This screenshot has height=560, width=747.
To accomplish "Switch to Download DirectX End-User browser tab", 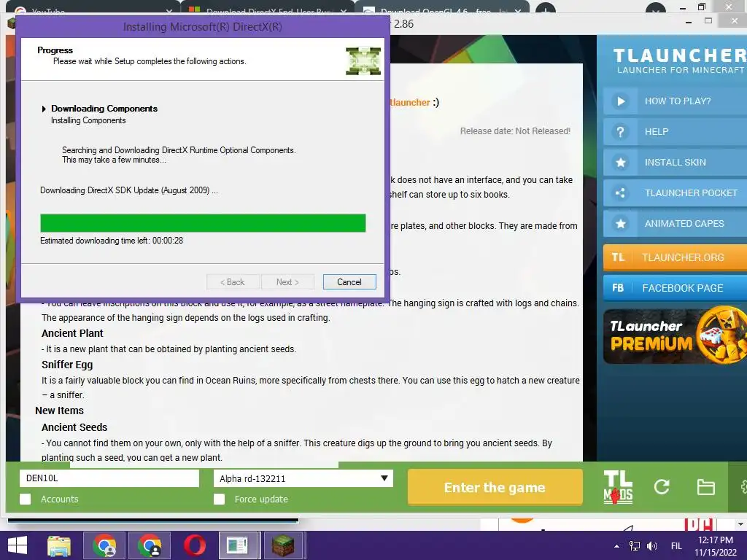I will coord(268,10).
